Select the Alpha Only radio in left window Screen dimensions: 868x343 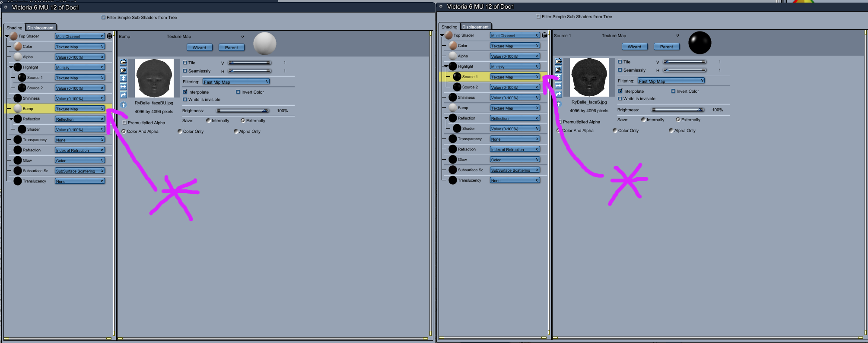click(x=236, y=132)
